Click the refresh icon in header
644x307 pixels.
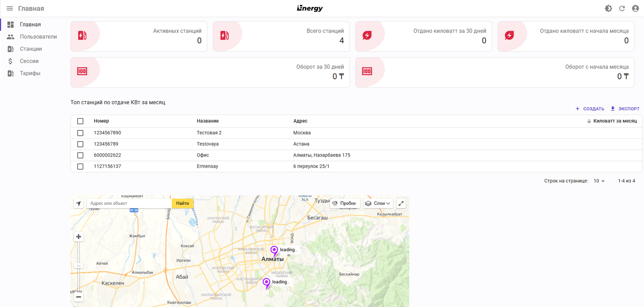pos(622,8)
